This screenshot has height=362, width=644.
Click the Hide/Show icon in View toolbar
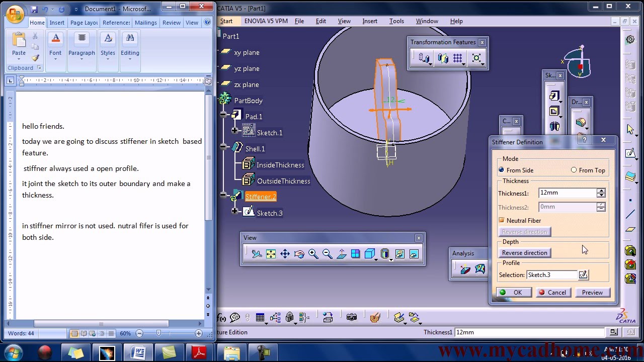click(x=400, y=254)
